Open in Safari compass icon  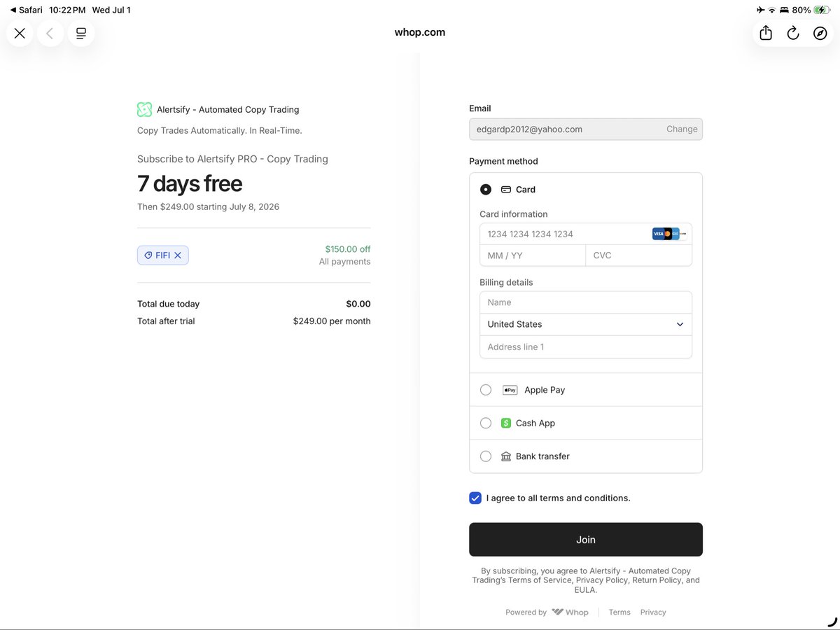(820, 33)
